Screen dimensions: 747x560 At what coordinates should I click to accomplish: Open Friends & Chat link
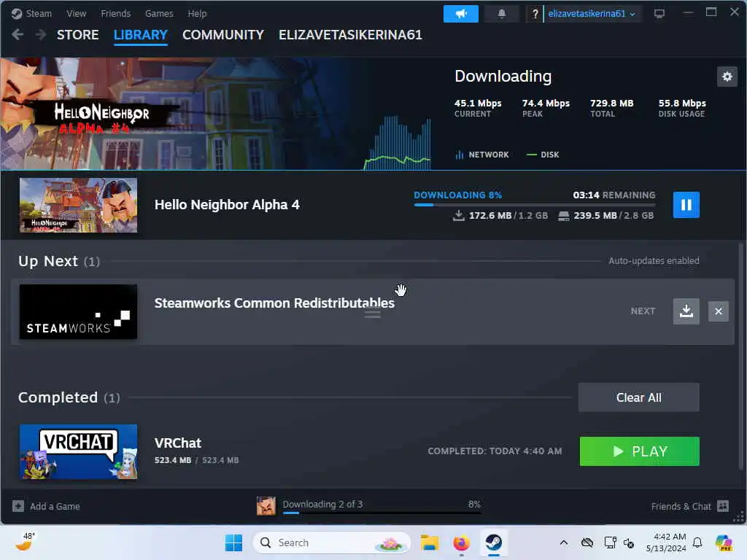pyautogui.click(x=681, y=506)
